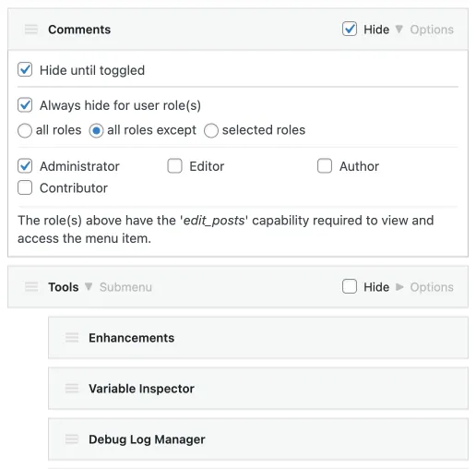This screenshot has width=476, height=469.
Task: Collapse the Tools Submenu triangle
Action: click(x=89, y=286)
